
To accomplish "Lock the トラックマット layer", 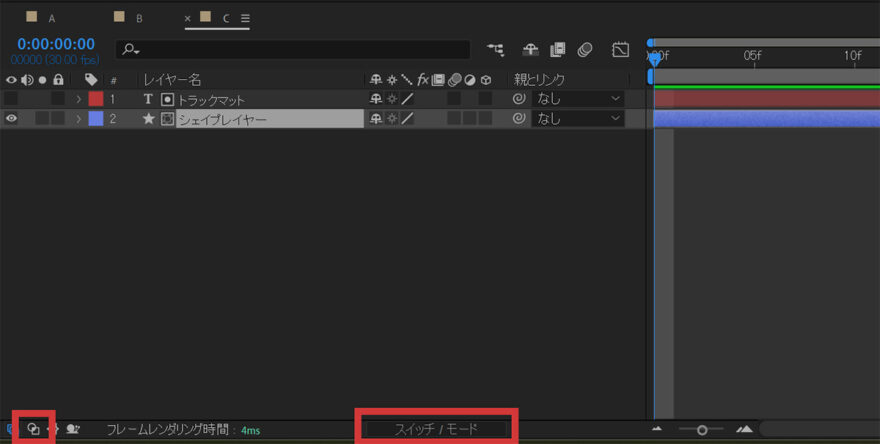I will [x=58, y=99].
